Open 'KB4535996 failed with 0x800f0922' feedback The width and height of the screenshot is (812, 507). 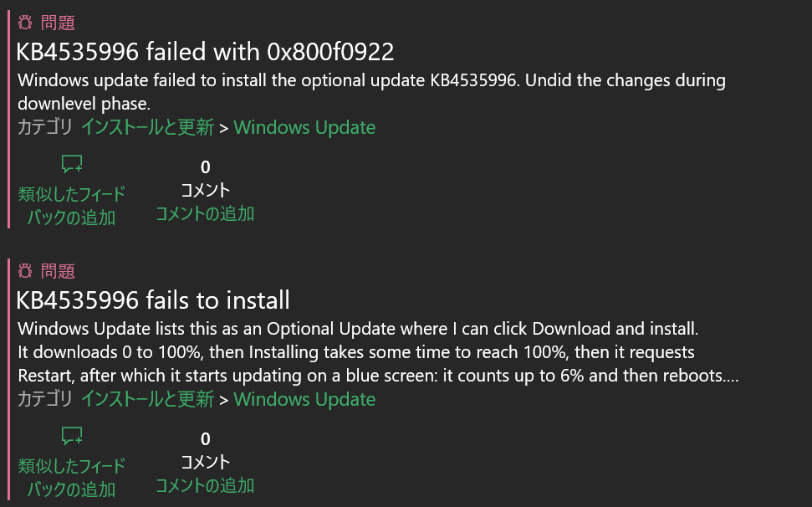(x=205, y=51)
